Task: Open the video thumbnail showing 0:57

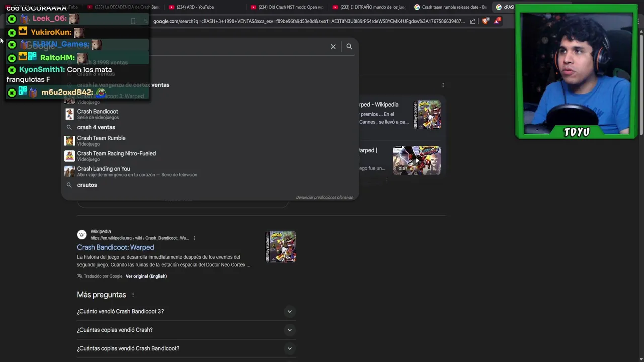Action: point(417,160)
